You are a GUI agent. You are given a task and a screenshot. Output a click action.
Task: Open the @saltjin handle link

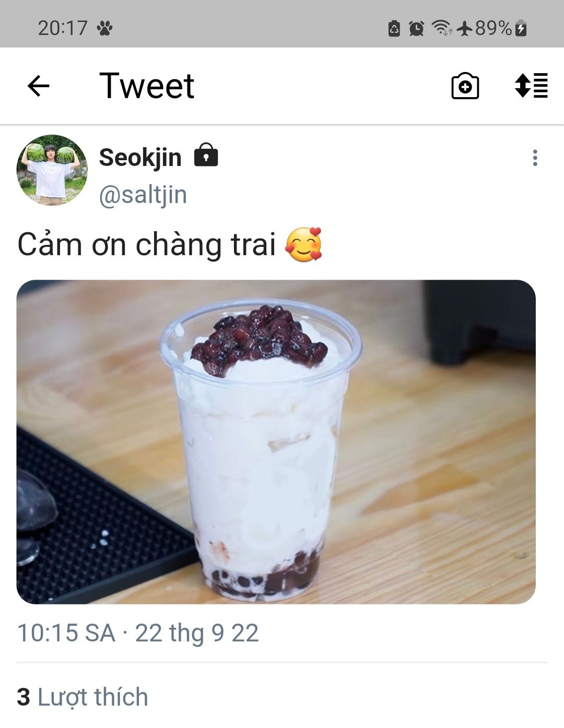pyautogui.click(x=143, y=195)
